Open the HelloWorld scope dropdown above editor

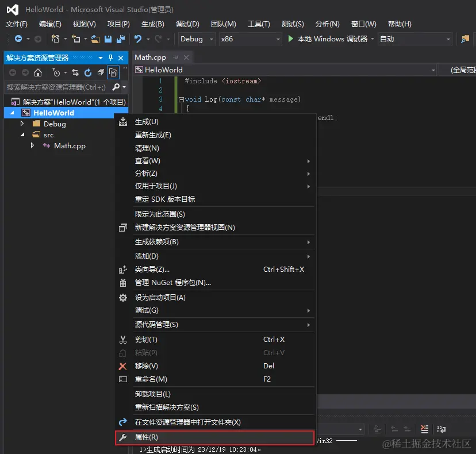(x=285, y=70)
